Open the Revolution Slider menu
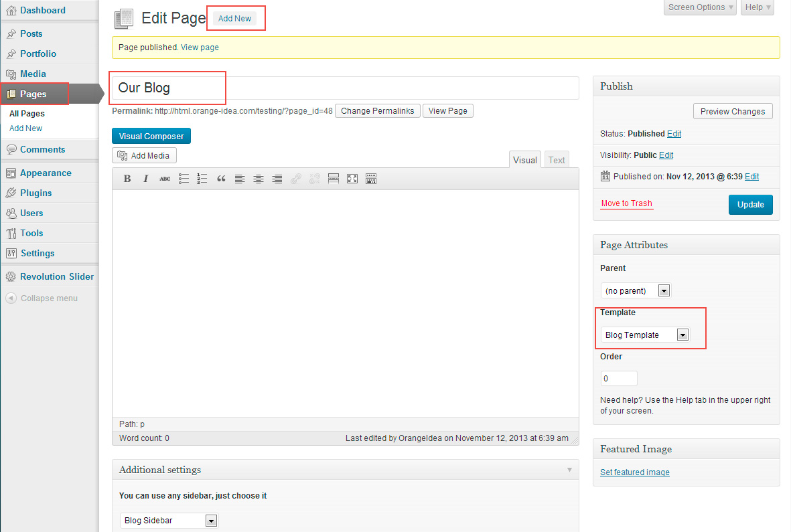This screenshot has width=791, height=532. (x=50, y=276)
